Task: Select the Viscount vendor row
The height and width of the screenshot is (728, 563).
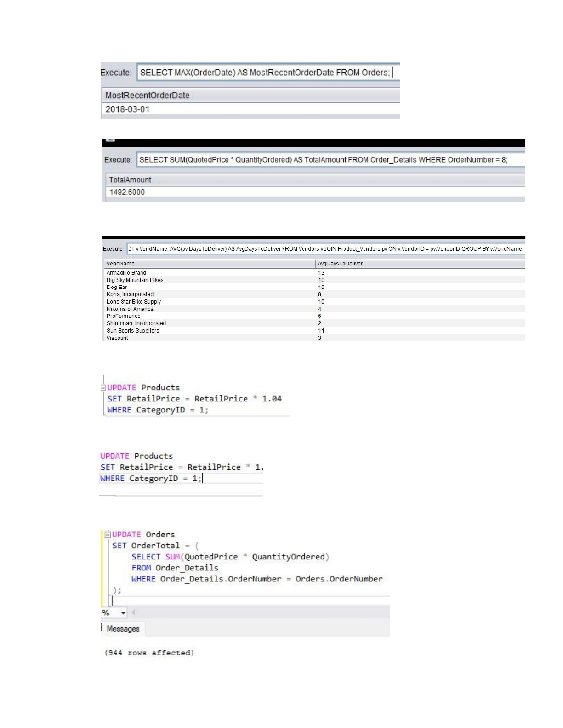Action: [315, 338]
